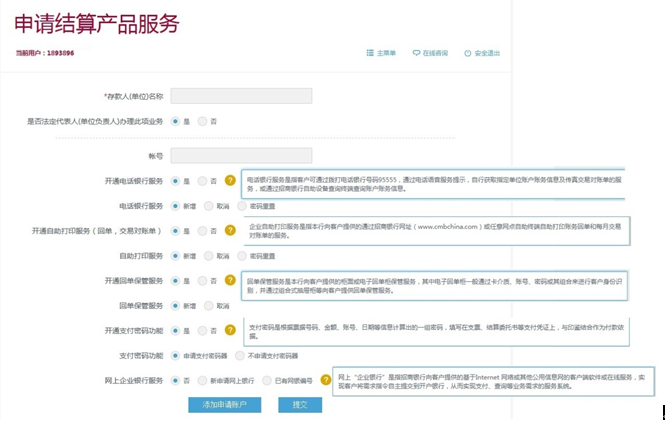
Task: Click help icon beside 开通回单保管服务
Action: (x=230, y=281)
